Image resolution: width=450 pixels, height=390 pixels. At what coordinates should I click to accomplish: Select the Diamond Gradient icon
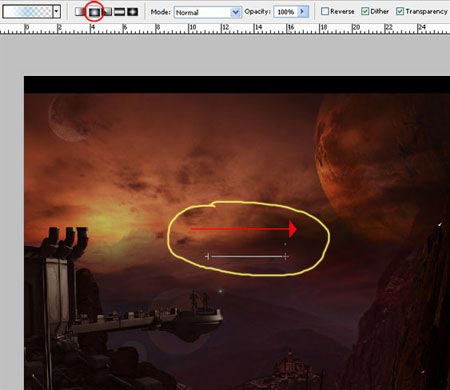(133, 12)
